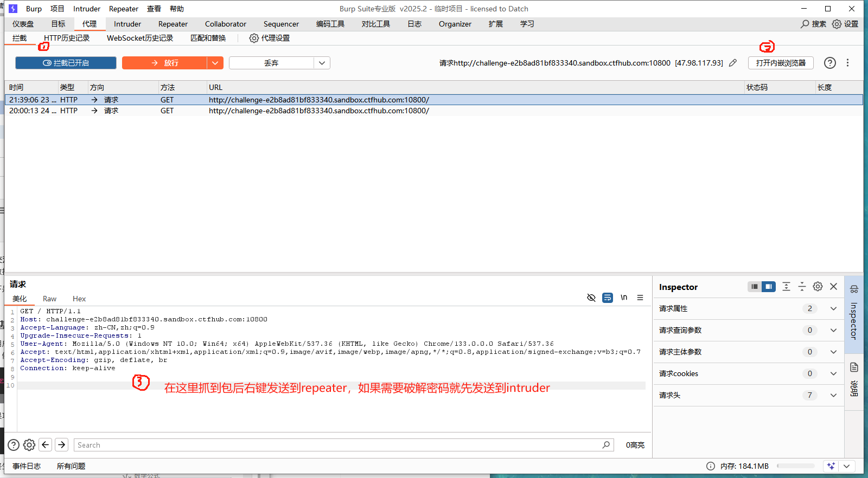Switch request view to 美化 tab
This screenshot has width=868, height=478.
[x=20, y=299]
